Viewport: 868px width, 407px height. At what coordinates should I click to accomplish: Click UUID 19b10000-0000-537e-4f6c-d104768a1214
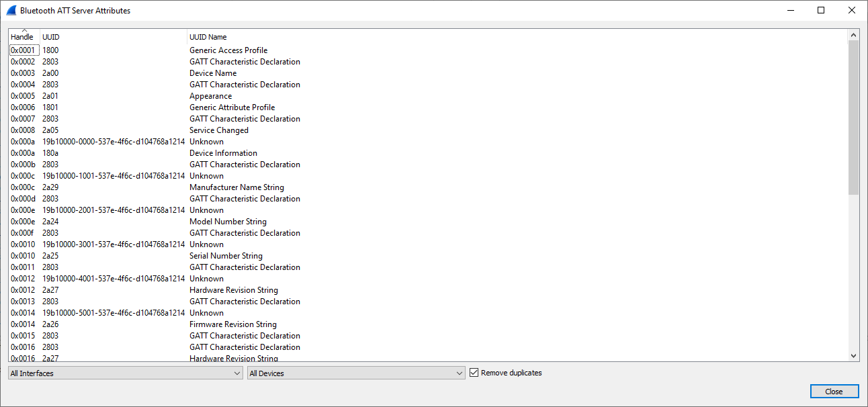(114, 142)
